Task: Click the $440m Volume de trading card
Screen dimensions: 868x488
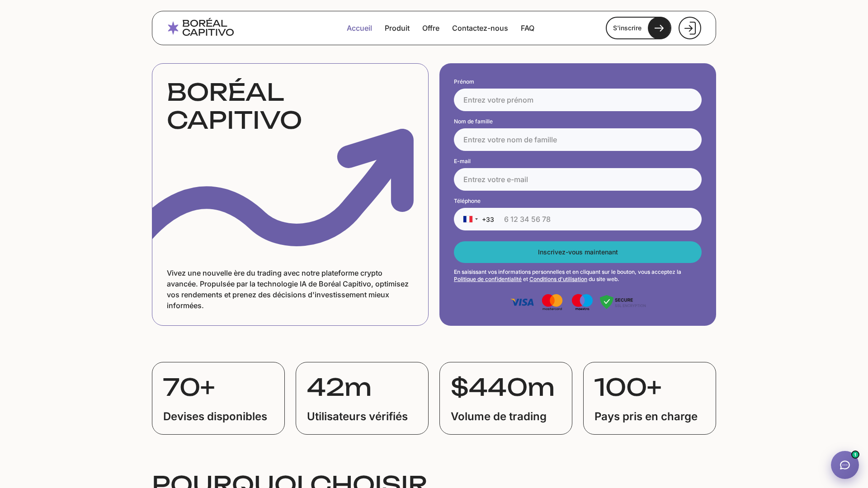Action: point(506,398)
